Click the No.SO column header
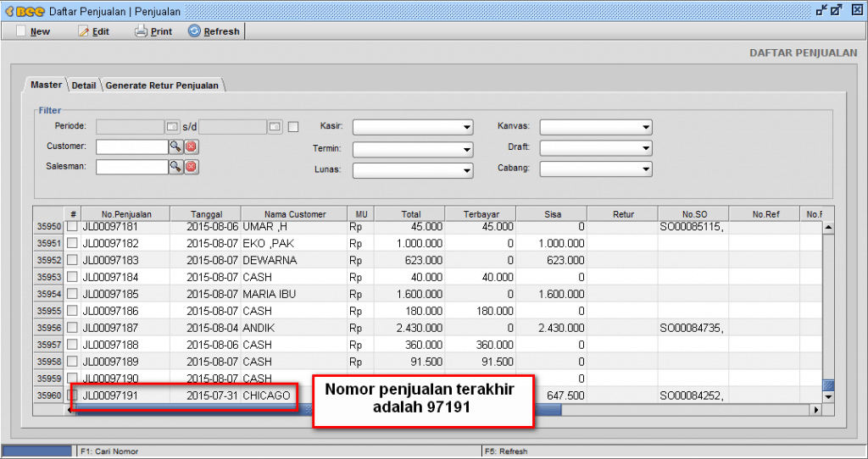 [x=694, y=214]
